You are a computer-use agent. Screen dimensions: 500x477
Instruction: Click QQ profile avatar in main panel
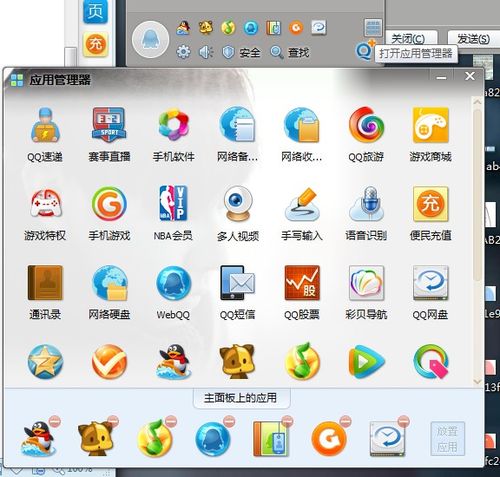[150, 40]
